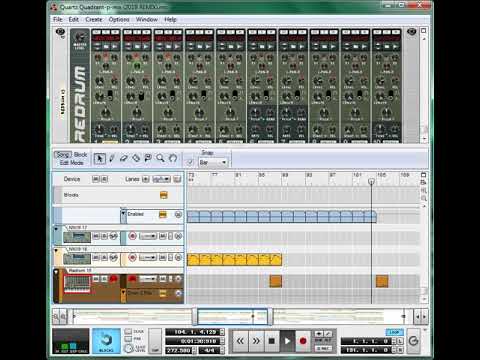The height and width of the screenshot is (360, 480).
Task: Switch to Block view
Action: (x=80, y=155)
